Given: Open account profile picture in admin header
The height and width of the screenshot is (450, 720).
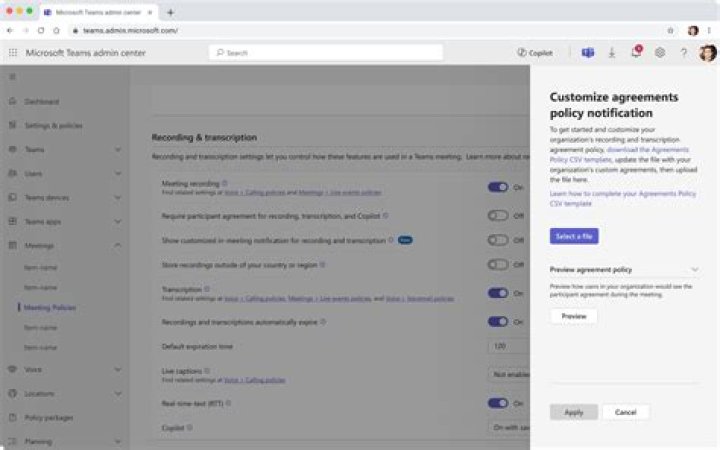Looking at the screenshot, I should coord(708,53).
